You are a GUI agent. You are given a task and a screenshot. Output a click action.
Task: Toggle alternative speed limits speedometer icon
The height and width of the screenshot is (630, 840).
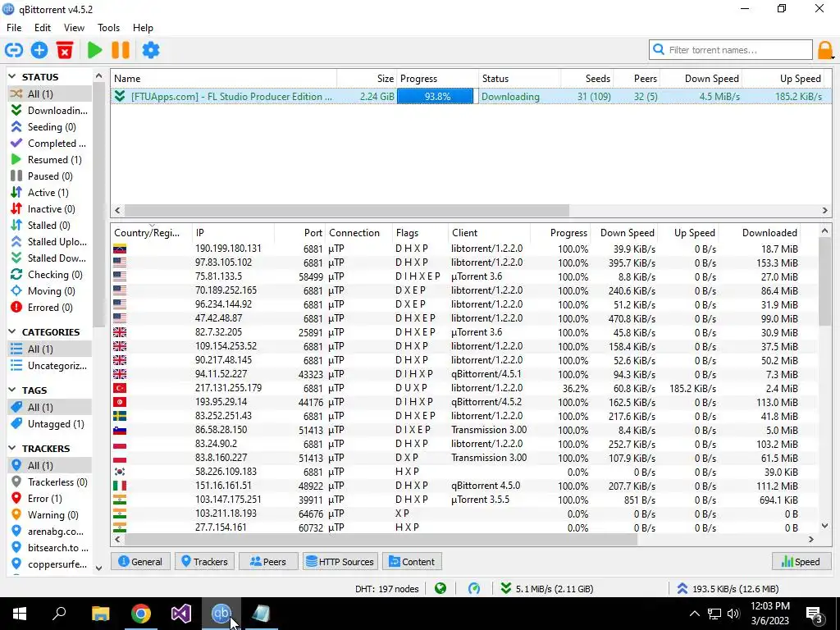(x=474, y=589)
